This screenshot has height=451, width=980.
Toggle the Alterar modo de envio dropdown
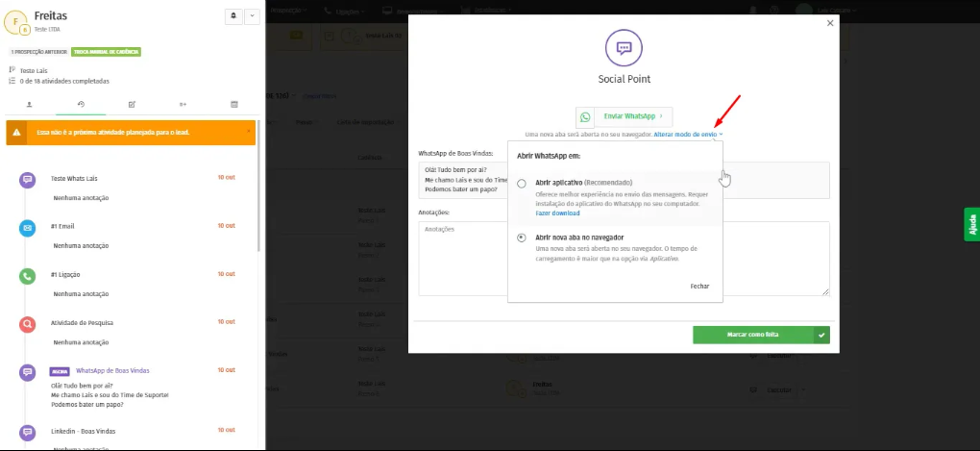pyautogui.click(x=688, y=135)
